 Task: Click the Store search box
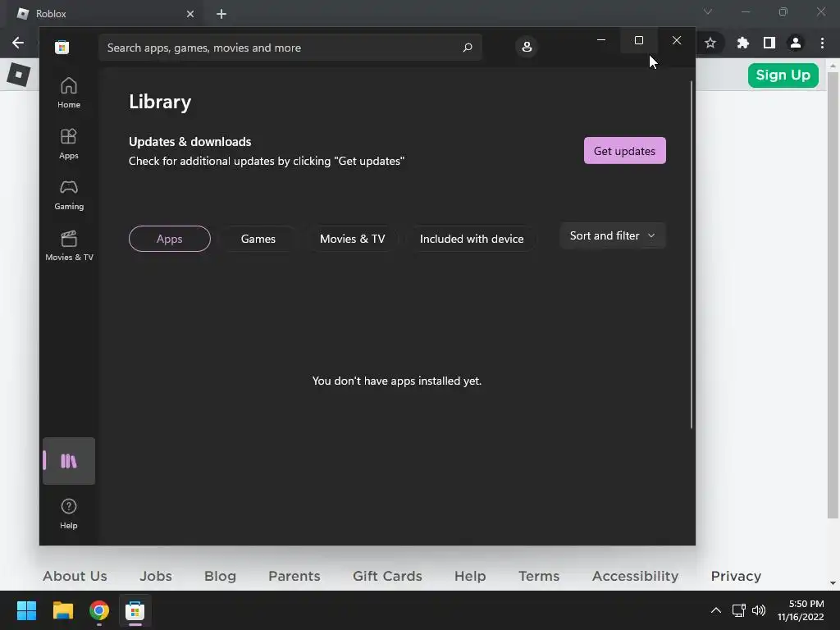[x=290, y=47]
